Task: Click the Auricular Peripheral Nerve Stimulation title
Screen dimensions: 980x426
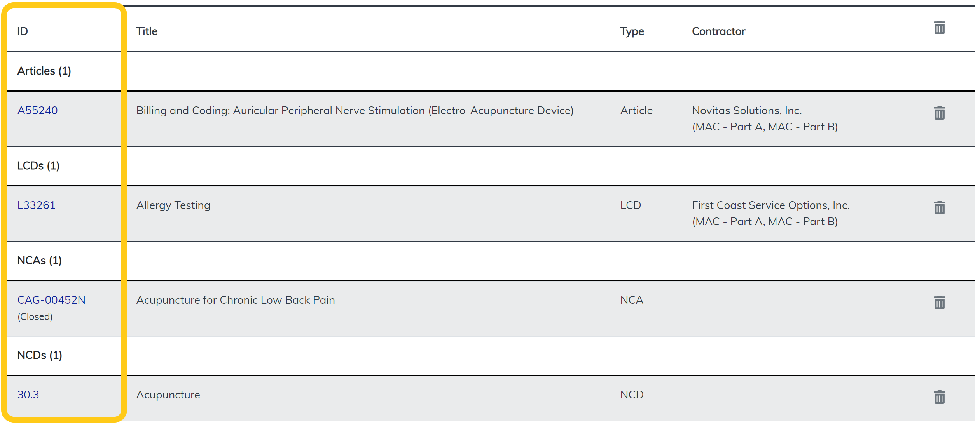Action: click(x=355, y=111)
